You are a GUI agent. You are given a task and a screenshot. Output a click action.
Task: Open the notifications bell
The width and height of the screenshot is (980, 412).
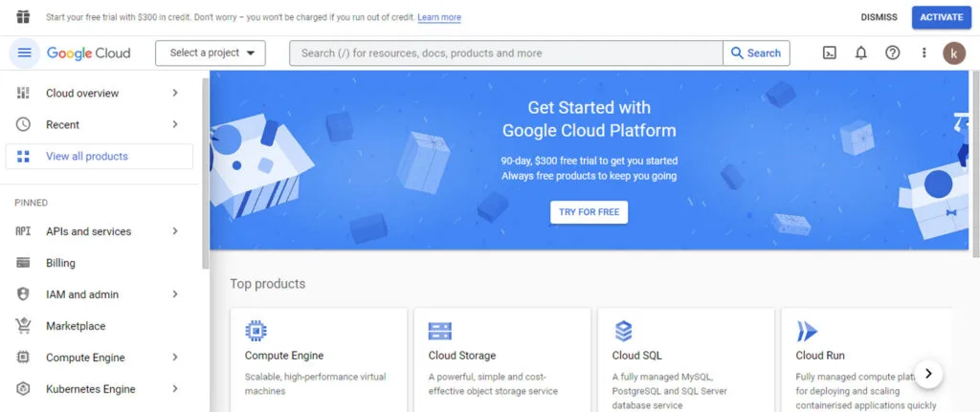tap(860, 54)
